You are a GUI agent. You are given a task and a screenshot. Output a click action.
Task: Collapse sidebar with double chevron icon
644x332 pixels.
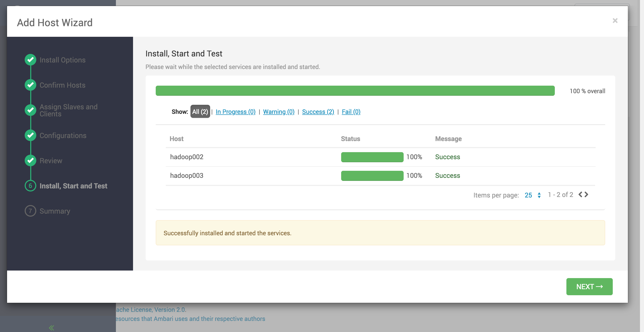click(52, 328)
